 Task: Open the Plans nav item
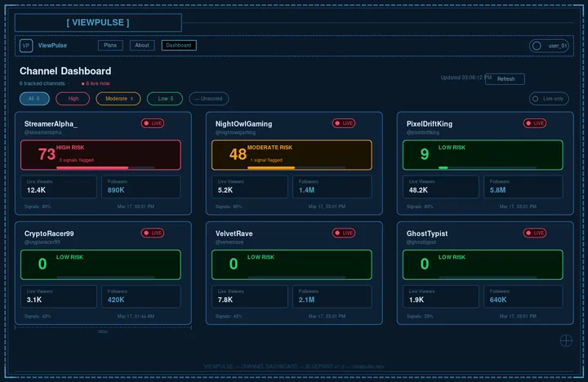(x=110, y=46)
